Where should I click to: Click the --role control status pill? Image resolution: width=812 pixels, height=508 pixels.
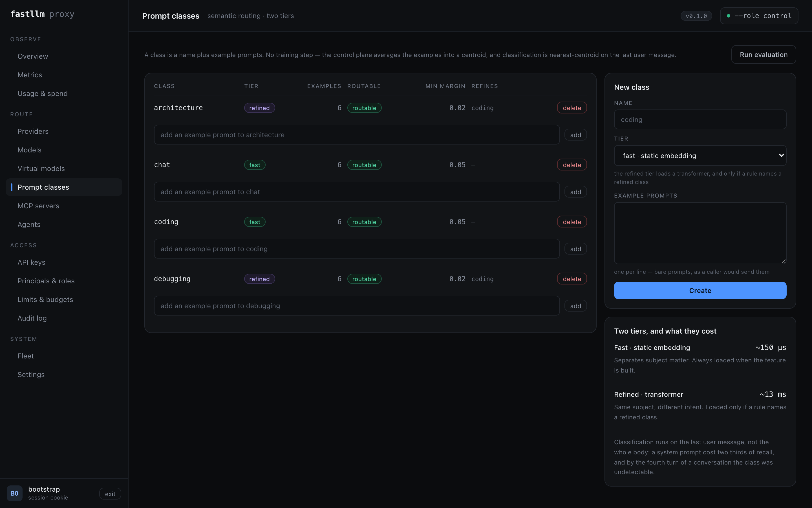click(x=759, y=16)
